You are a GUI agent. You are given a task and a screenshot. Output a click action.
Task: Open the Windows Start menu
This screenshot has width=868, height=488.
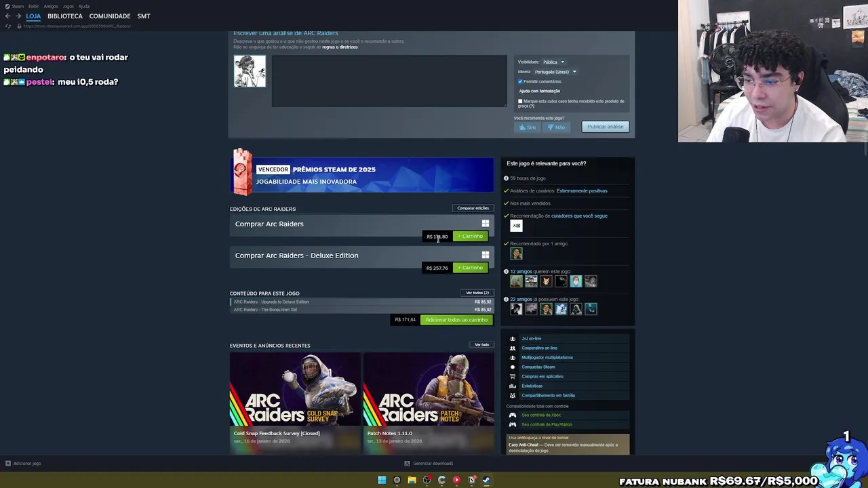coord(382,480)
